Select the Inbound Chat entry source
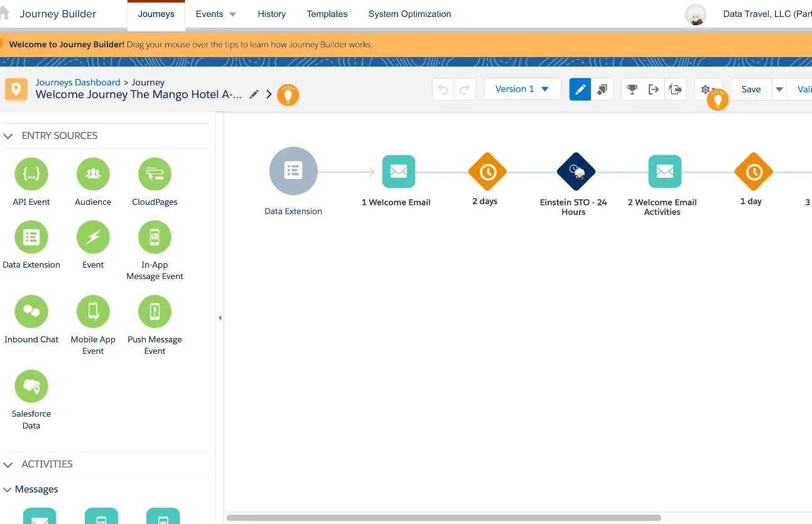812x524 pixels. tap(31, 312)
